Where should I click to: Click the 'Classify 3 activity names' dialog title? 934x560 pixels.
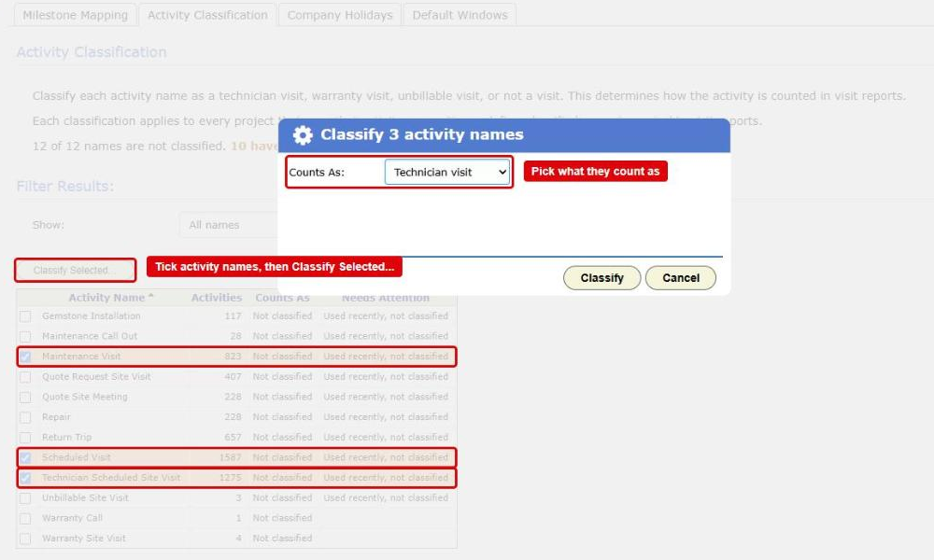[x=422, y=134]
